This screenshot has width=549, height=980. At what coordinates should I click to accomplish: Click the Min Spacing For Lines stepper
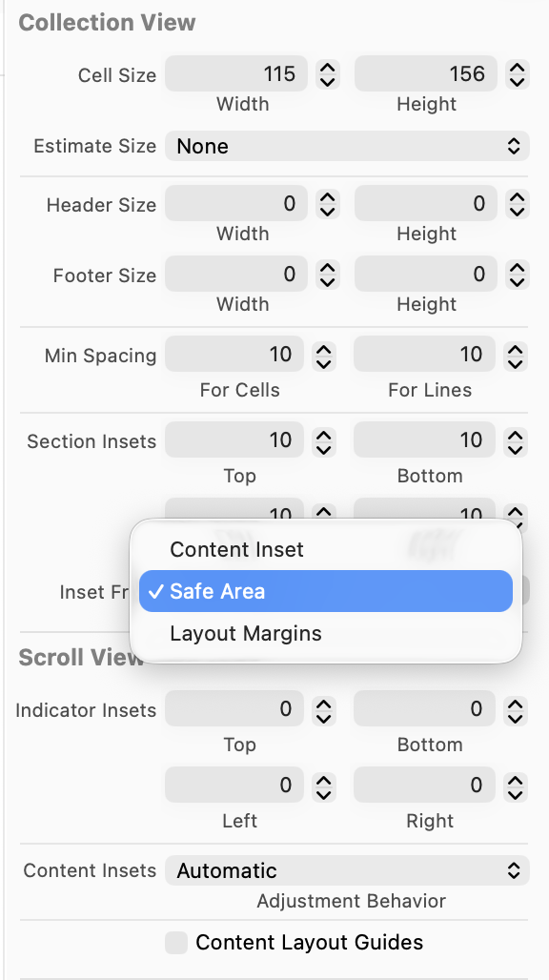click(x=515, y=355)
